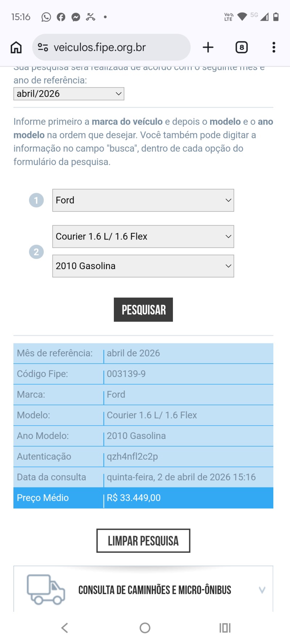
Task: Open the Messenger notification icon
Action: pyautogui.click(x=75, y=17)
